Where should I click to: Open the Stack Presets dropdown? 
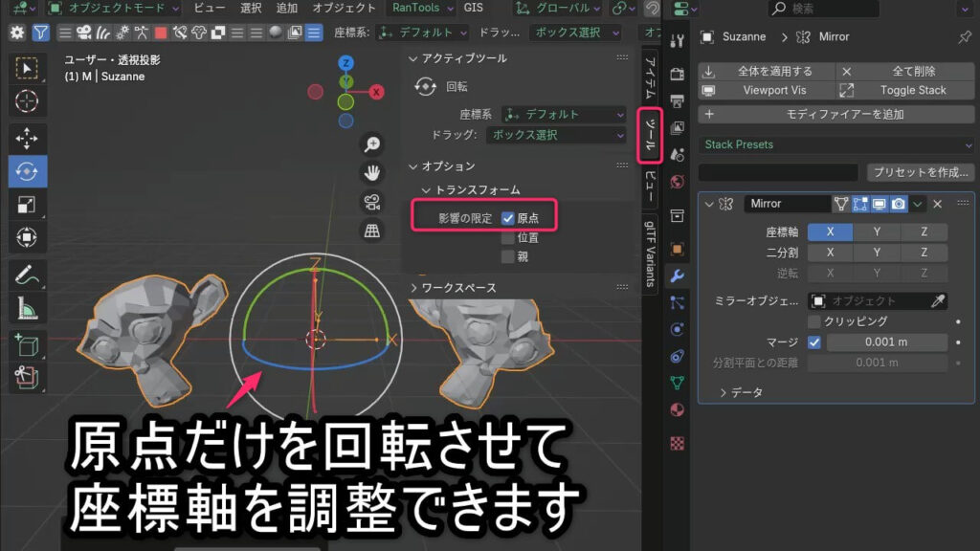coord(835,144)
